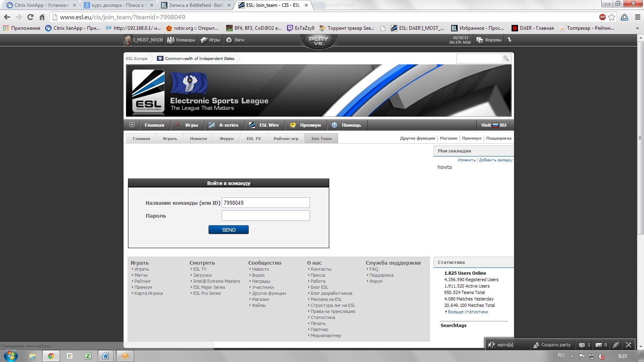Switch to the ESL TV sub-tab
Screen dimensions: 644x362
point(254,138)
